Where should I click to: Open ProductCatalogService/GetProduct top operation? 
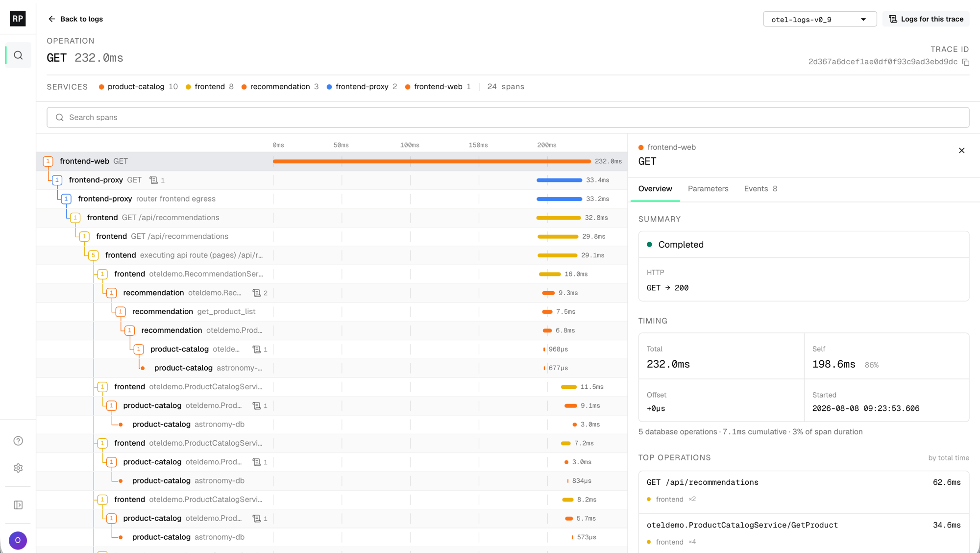pos(804,533)
